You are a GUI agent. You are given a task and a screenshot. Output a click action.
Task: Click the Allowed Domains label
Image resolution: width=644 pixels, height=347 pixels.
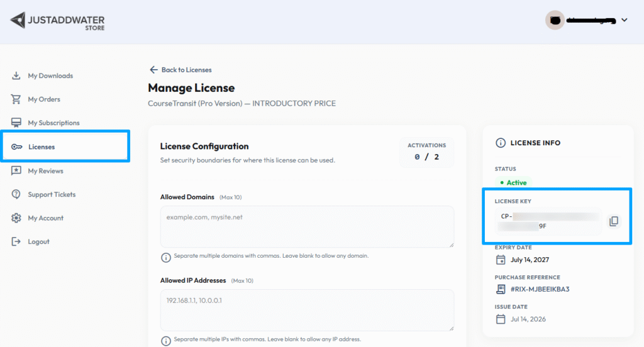(187, 197)
